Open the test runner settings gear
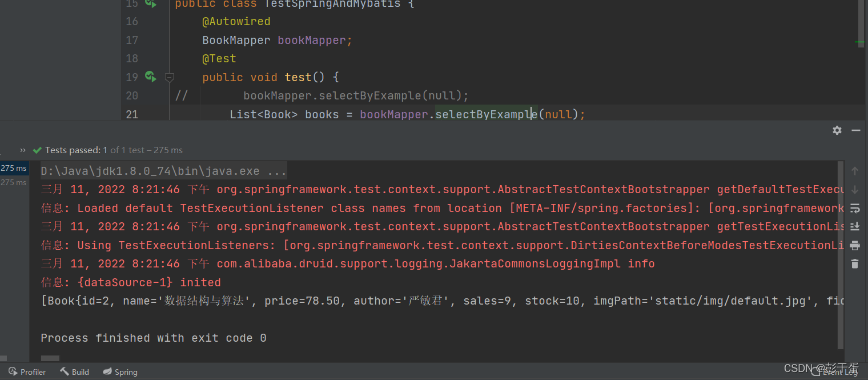This screenshot has height=380, width=868. point(837,130)
